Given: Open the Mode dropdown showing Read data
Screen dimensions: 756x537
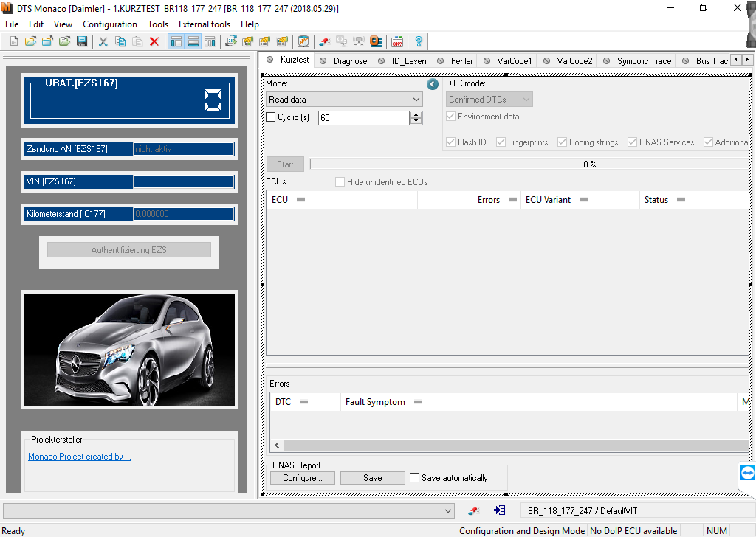Looking at the screenshot, I should (344, 100).
